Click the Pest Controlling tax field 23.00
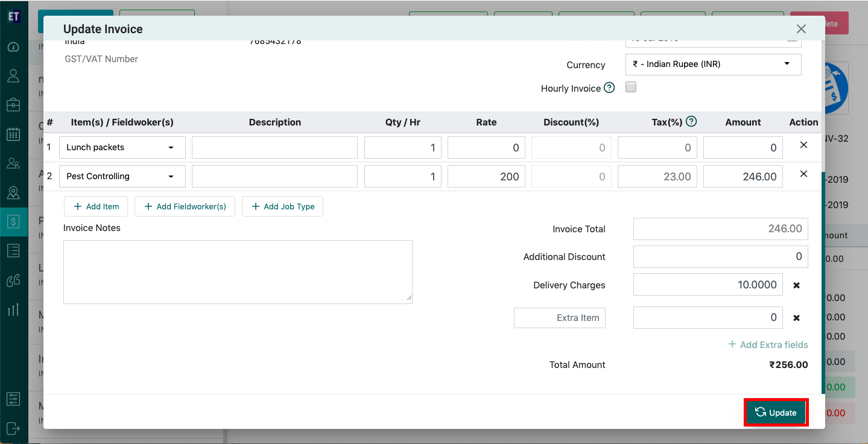Viewport: 868px width, 444px height. [x=657, y=176]
